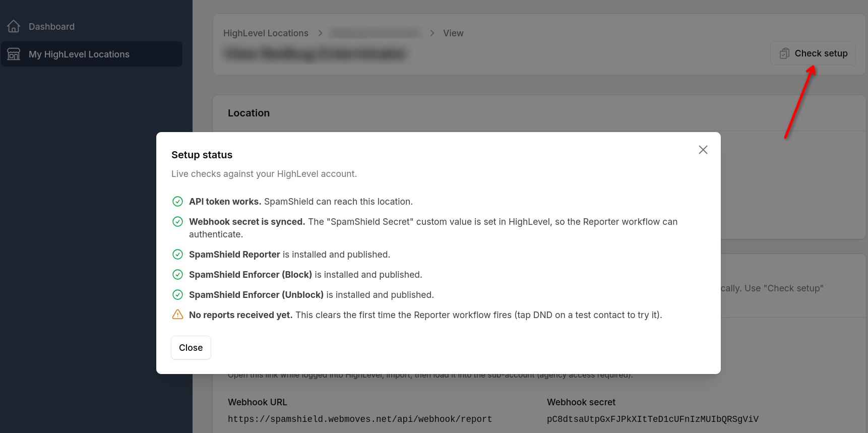Click the Close button in the dialog

click(x=191, y=348)
